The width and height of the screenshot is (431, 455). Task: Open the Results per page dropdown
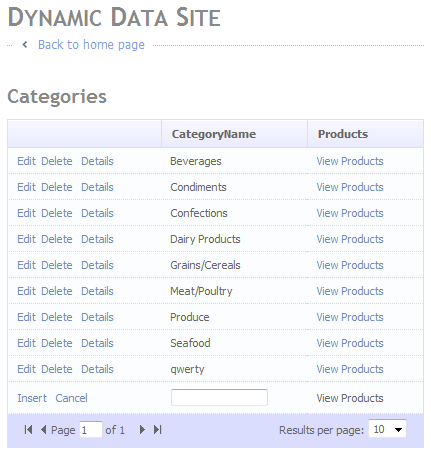pos(387,429)
